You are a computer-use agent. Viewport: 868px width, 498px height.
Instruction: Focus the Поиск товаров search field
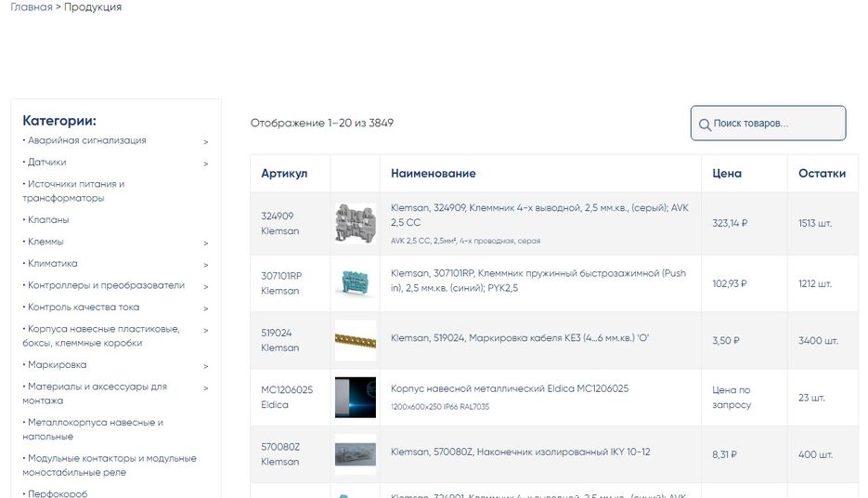click(768, 123)
